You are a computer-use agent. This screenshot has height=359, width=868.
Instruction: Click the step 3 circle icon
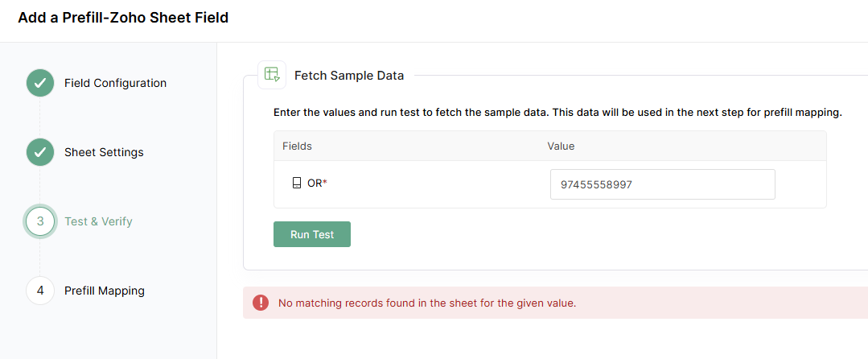tap(39, 221)
